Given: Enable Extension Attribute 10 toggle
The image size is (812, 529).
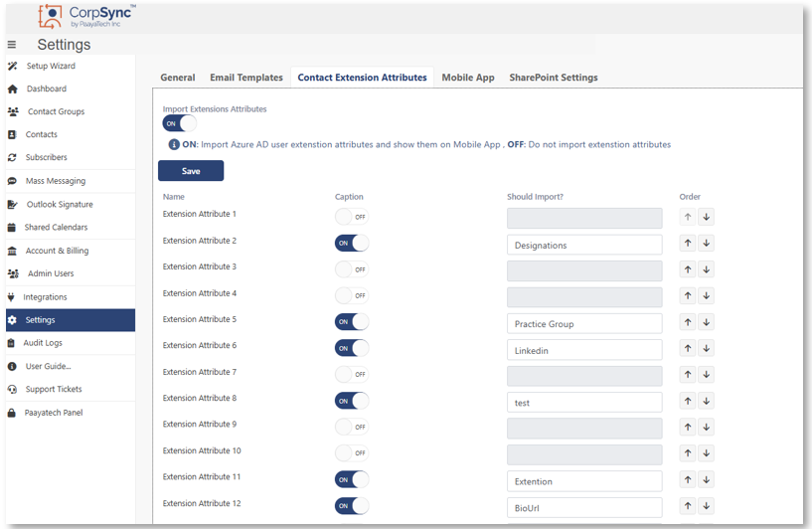Looking at the screenshot, I should tap(352, 452).
